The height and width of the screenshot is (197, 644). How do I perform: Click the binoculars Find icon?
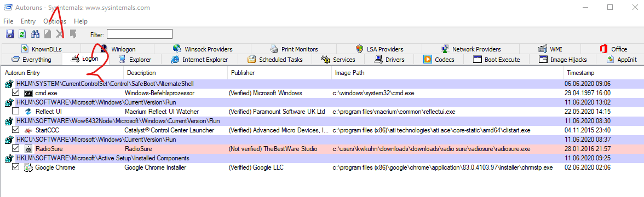click(35, 34)
